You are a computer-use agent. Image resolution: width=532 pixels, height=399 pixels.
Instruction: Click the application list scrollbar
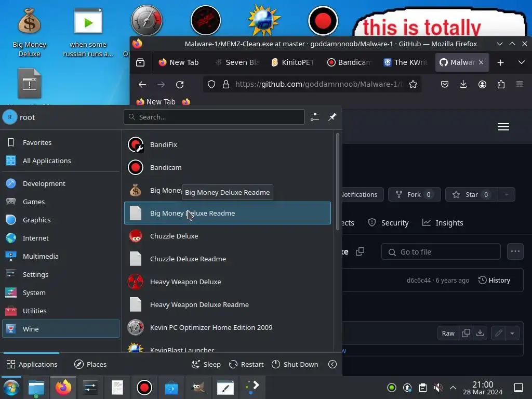click(337, 181)
